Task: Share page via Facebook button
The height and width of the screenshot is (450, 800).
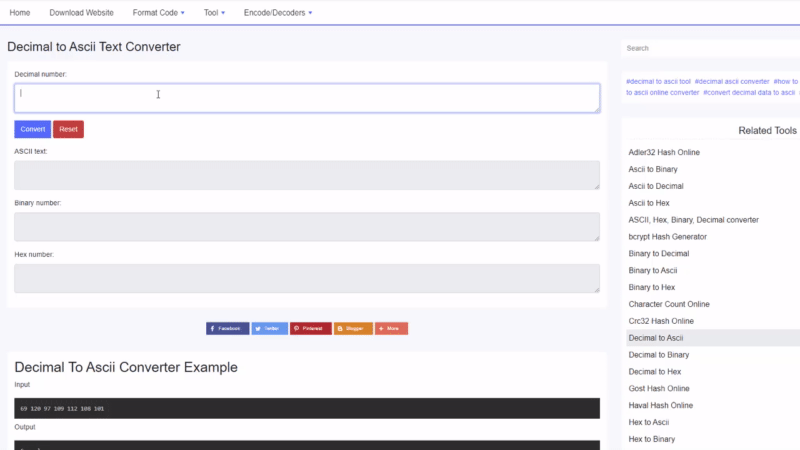Action: click(x=227, y=328)
